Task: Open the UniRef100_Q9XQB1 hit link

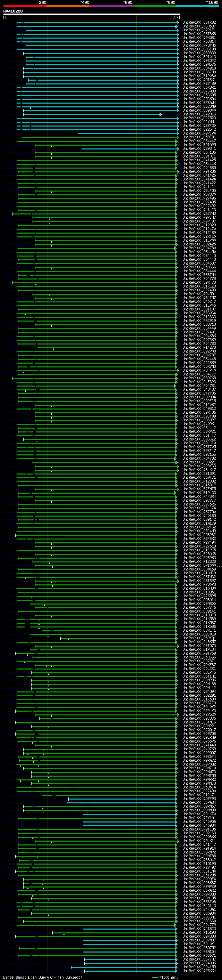Action: [199, 38]
